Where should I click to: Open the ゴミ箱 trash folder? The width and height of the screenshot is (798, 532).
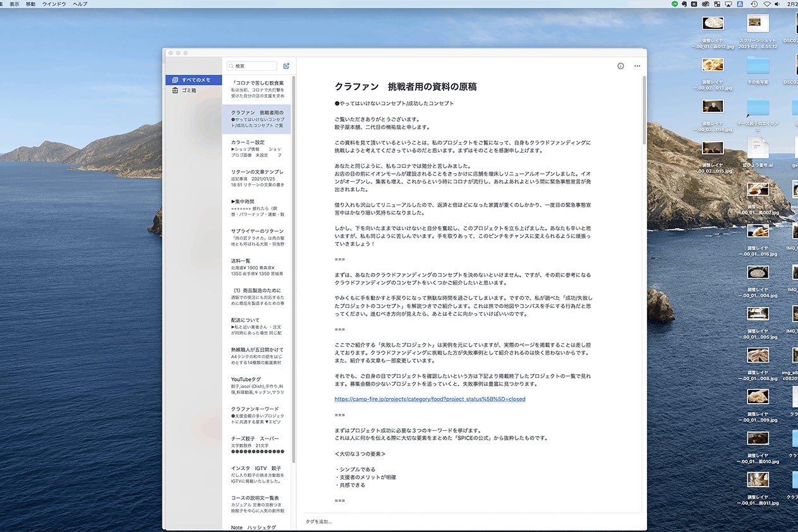tap(188, 90)
